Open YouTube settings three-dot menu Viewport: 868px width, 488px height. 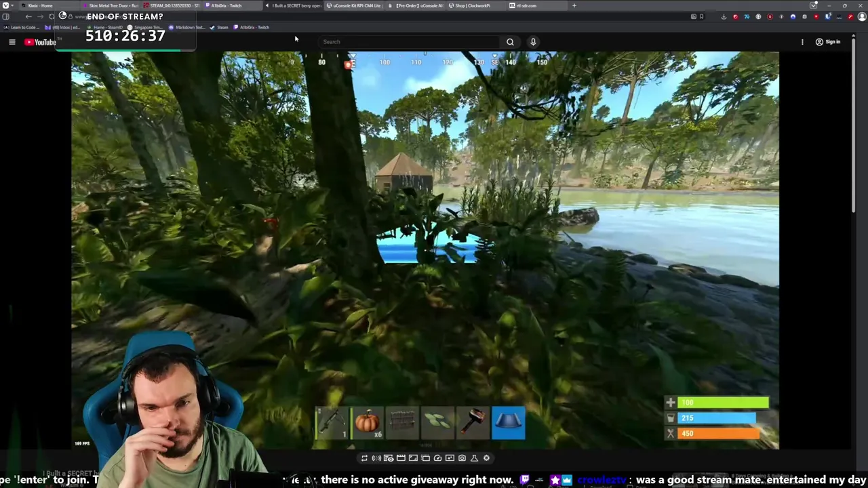coord(802,42)
